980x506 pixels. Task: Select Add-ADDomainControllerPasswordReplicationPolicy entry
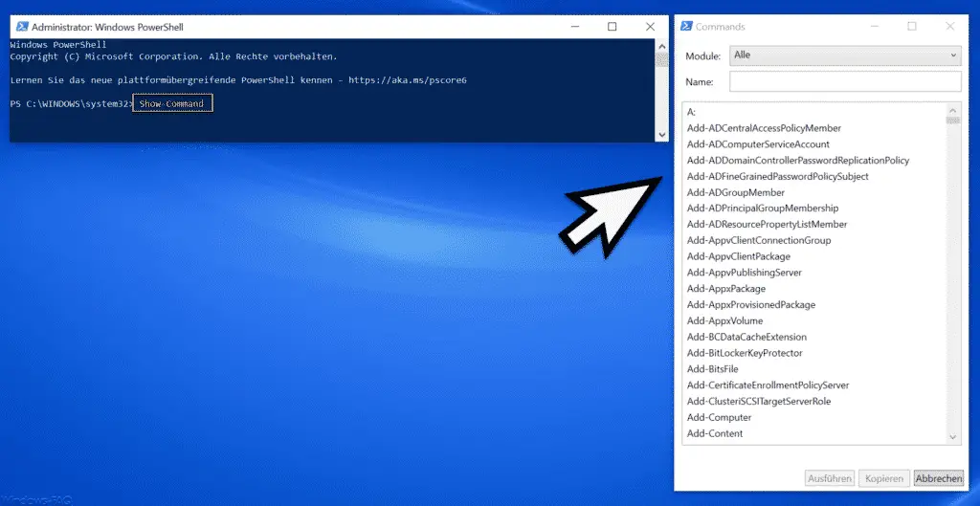click(798, 161)
